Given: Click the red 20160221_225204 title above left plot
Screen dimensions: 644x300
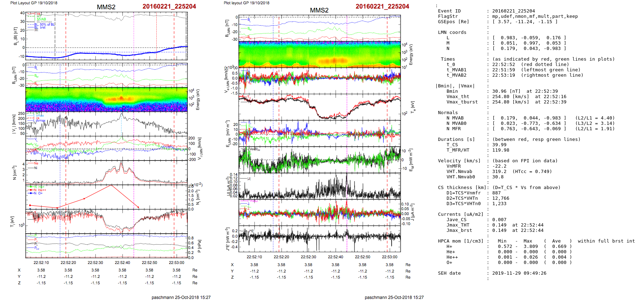Looking at the screenshot, I should coord(169,6).
